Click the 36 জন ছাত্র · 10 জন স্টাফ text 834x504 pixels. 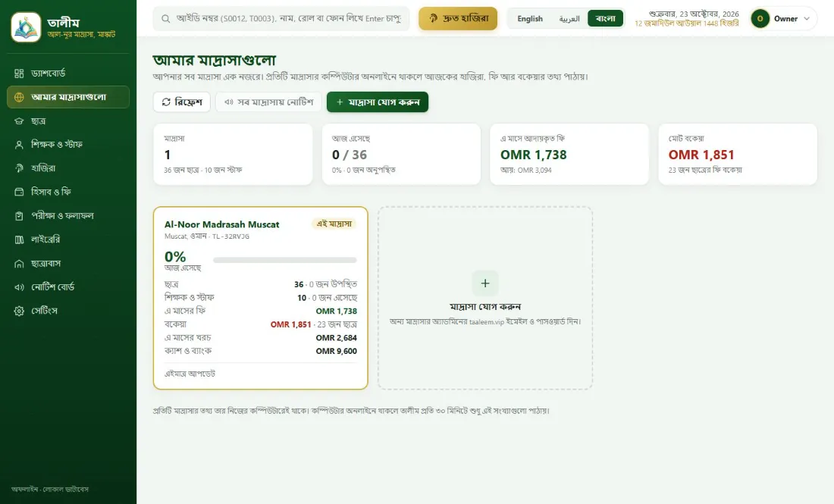(x=203, y=170)
